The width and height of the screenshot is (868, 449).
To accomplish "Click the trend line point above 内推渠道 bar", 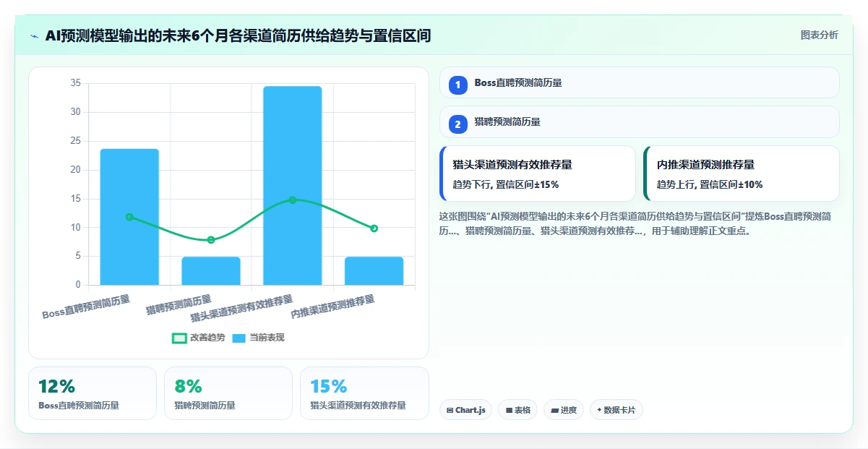I will tap(374, 228).
